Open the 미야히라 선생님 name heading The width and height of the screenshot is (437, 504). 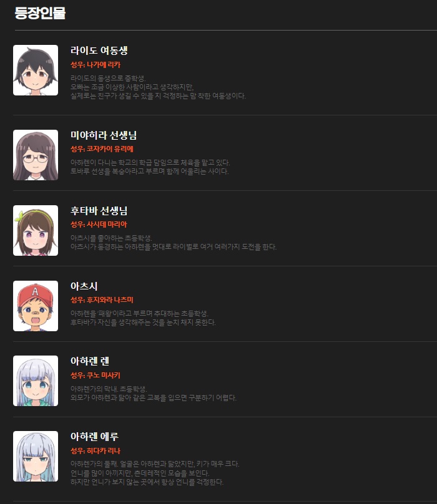click(x=104, y=135)
